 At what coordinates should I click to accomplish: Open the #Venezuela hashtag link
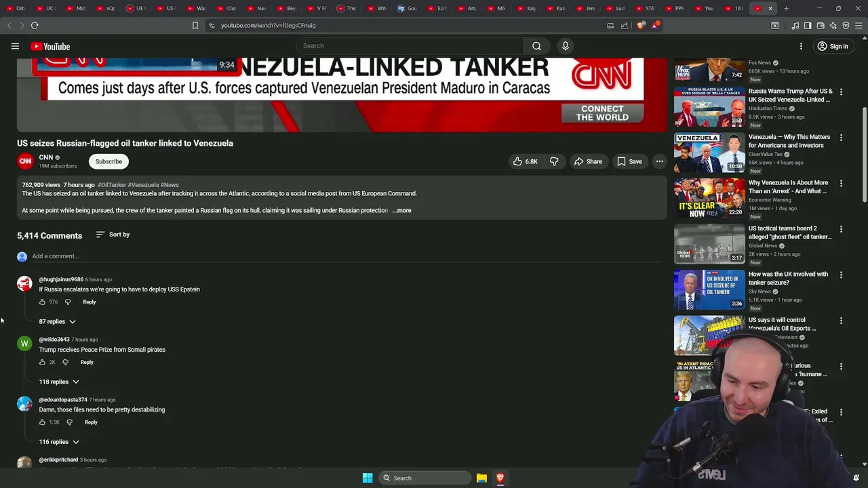pyautogui.click(x=143, y=185)
